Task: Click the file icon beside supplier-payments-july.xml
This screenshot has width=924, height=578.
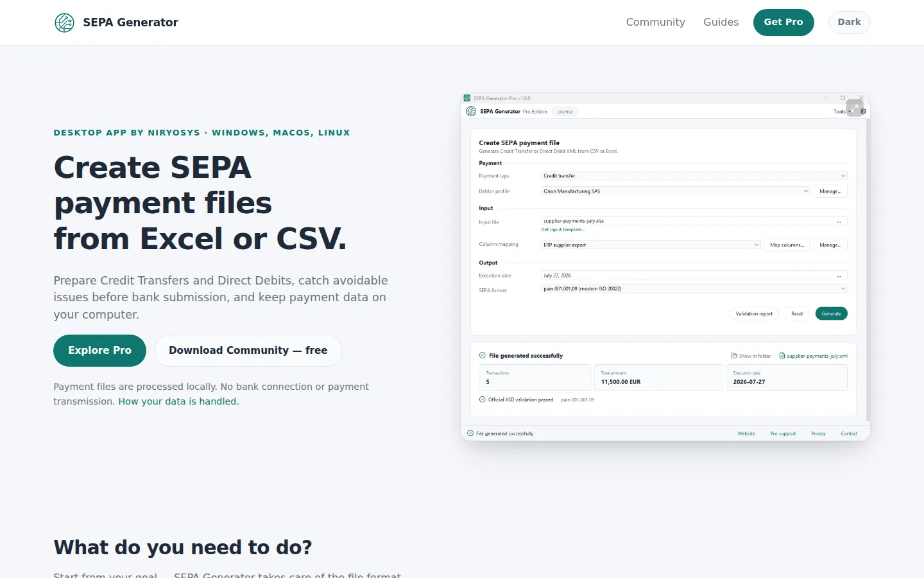Action: (x=782, y=355)
